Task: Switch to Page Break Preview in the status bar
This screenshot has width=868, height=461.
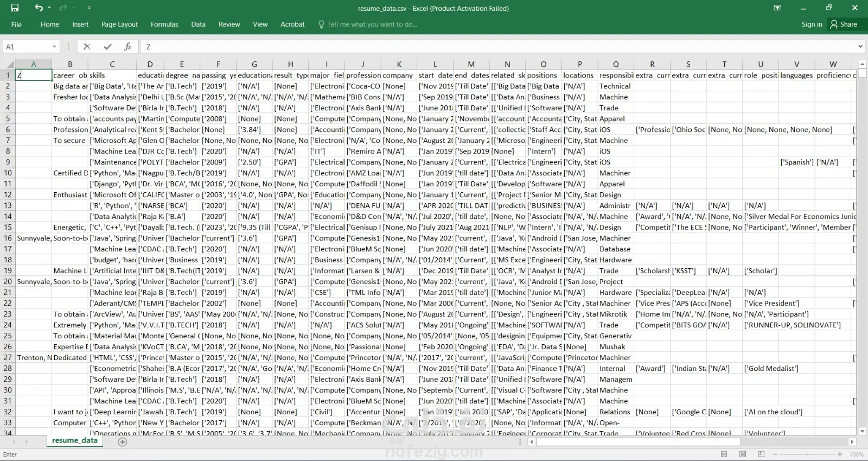Action: 761,454
